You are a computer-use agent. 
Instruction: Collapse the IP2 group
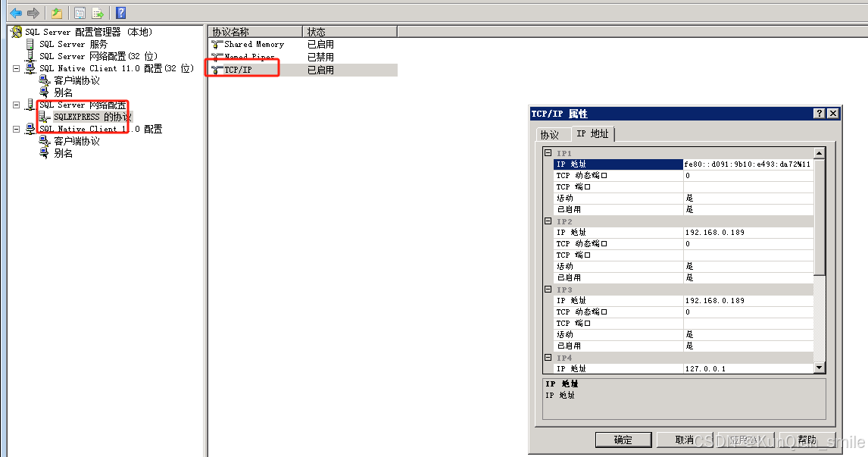(548, 221)
